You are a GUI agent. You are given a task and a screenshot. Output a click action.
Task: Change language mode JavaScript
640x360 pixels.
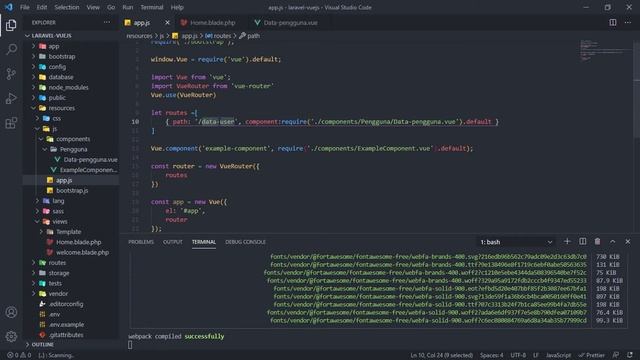click(x=558, y=355)
